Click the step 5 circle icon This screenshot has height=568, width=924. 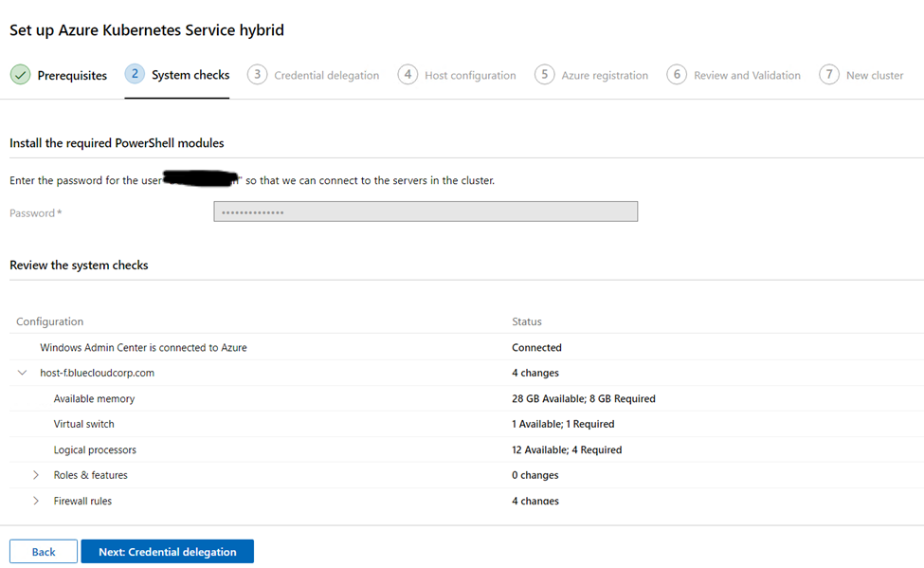(x=545, y=74)
